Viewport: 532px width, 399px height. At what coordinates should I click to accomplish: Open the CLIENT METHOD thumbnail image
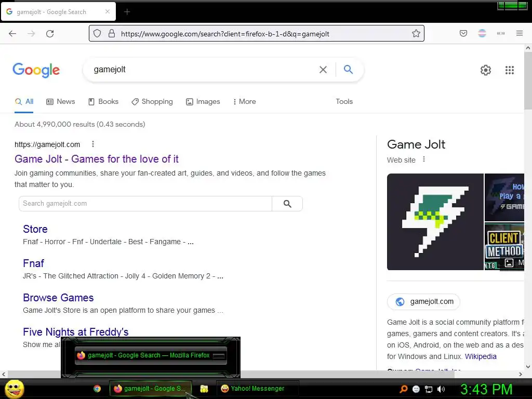[x=504, y=247]
